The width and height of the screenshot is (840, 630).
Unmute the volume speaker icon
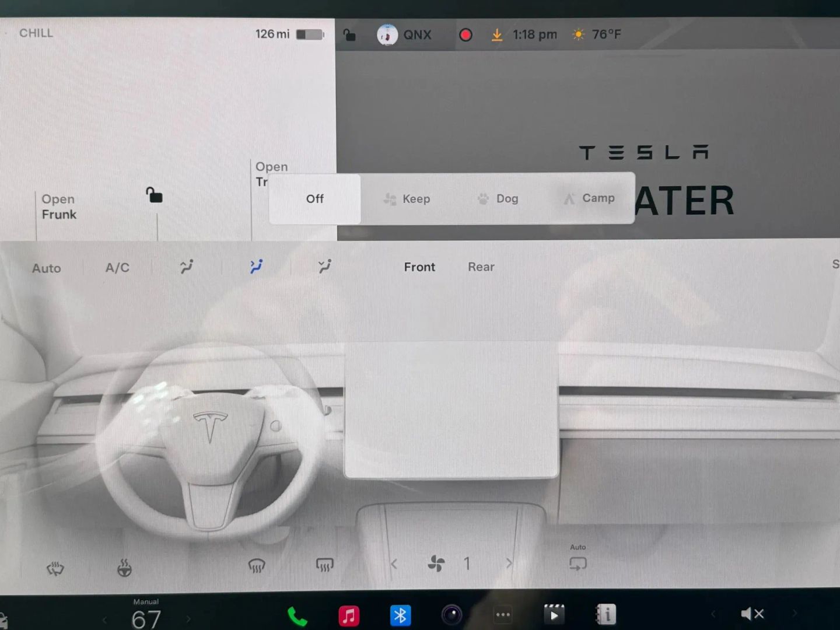click(752, 614)
